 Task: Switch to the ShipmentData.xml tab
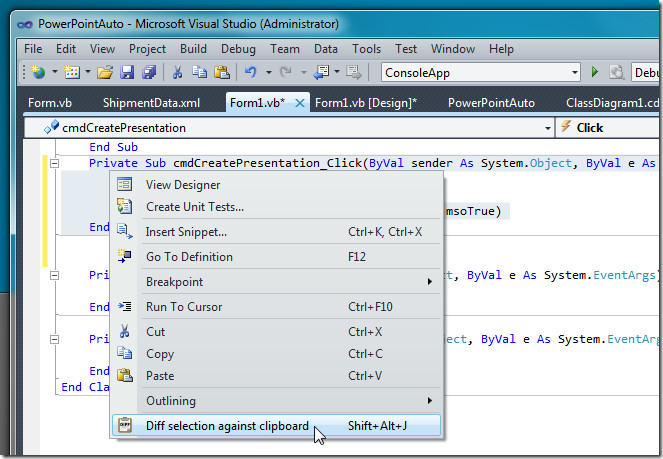click(x=151, y=103)
